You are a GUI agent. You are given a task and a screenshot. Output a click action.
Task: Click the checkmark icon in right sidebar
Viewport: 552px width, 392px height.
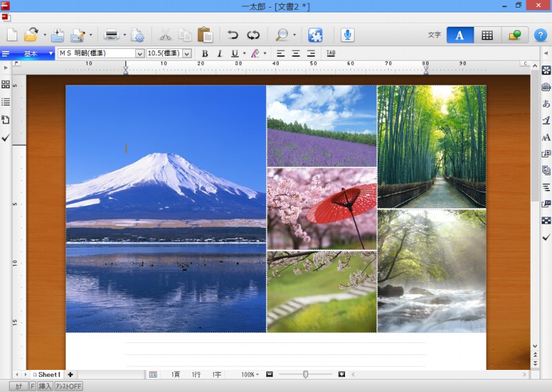(x=546, y=237)
